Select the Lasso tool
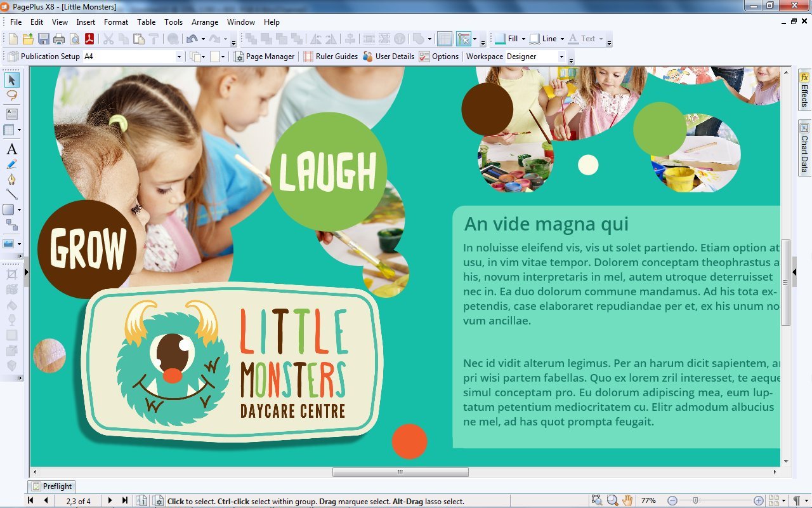The height and width of the screenshot is (508, 812). pos(12,95)
